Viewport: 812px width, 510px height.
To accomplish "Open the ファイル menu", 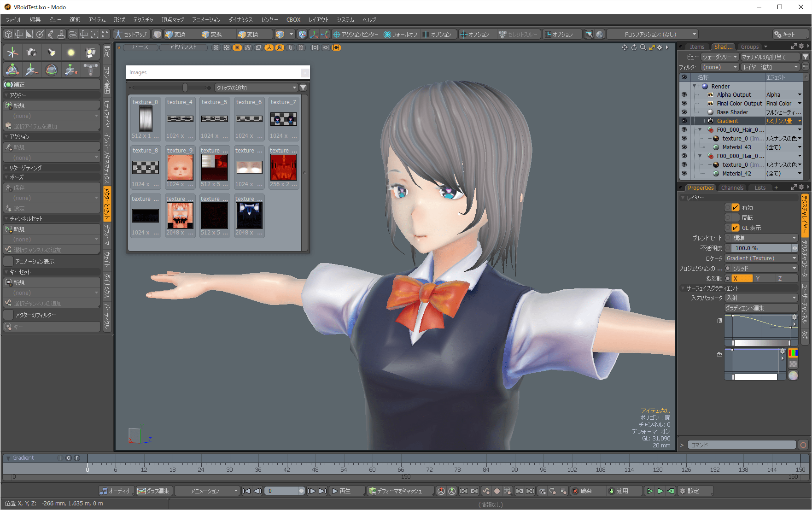I will click(x=13, y=19).
